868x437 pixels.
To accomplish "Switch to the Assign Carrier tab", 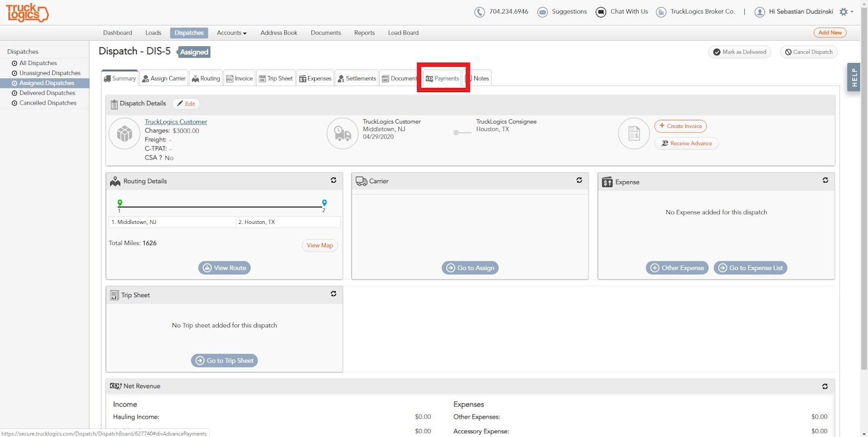I will tap(164, 79).
